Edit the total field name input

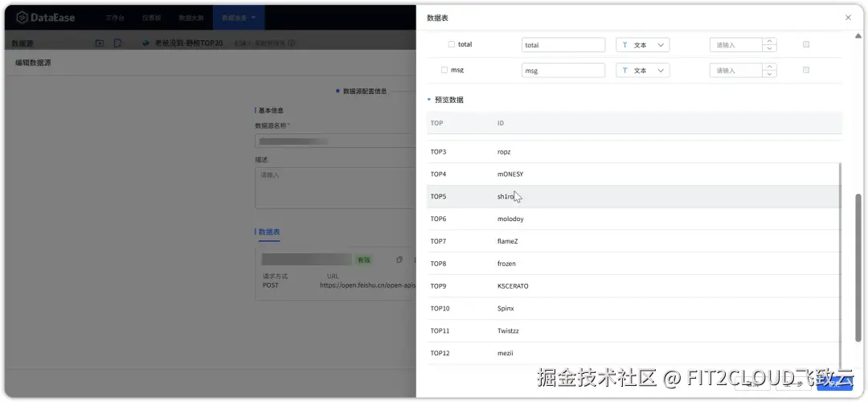point(563,45)
